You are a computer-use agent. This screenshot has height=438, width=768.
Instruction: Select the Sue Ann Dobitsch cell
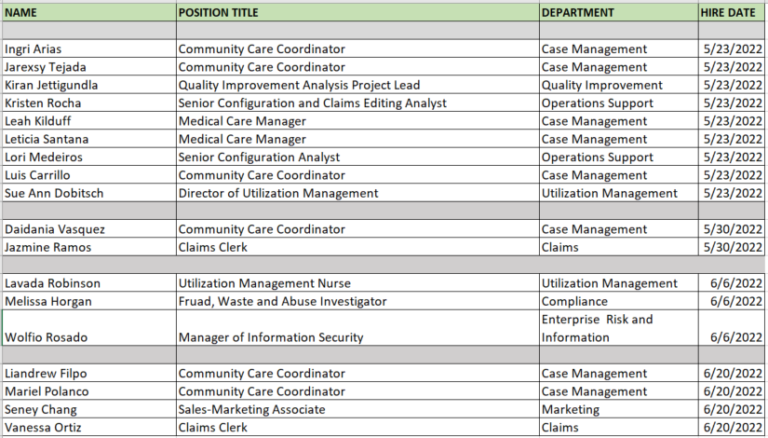click(x=89, y=194)
